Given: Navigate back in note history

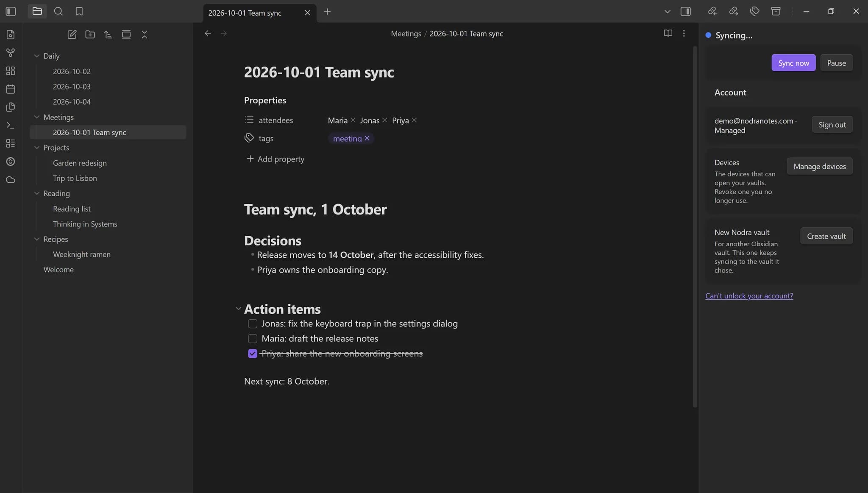Looking at the screenshot, I should pos(208,33).
